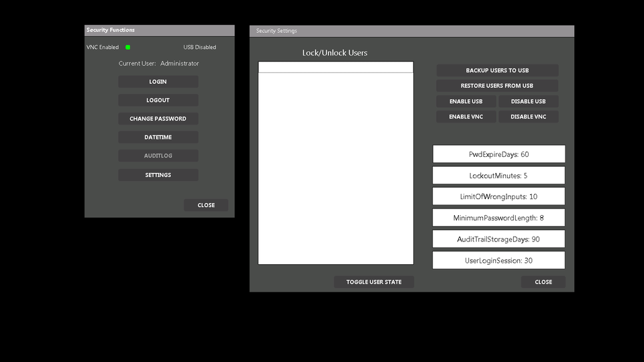Open the CHANGE PASSWORD dialog
The image size is (644, 362).
click(158, 119)
